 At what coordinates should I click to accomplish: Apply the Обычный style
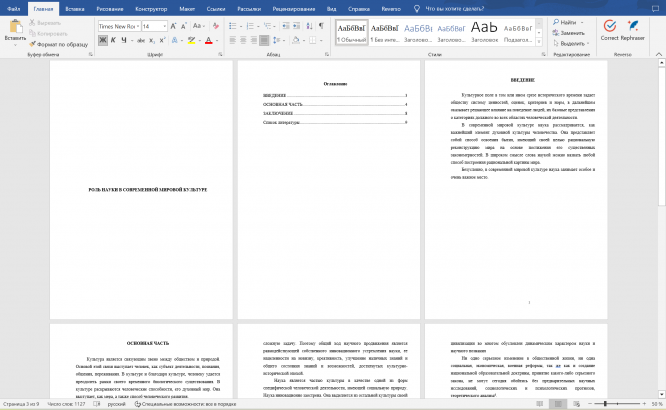pos(351,32)
